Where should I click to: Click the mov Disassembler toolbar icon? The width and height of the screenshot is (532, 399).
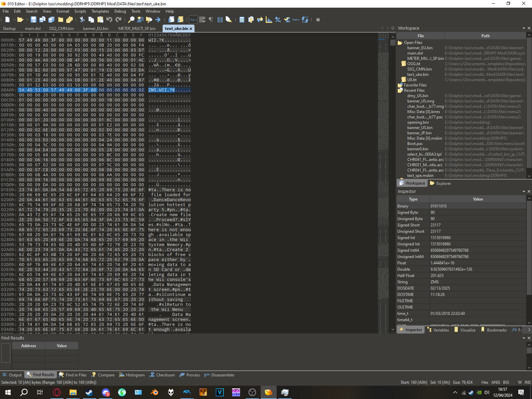(296, 20)
